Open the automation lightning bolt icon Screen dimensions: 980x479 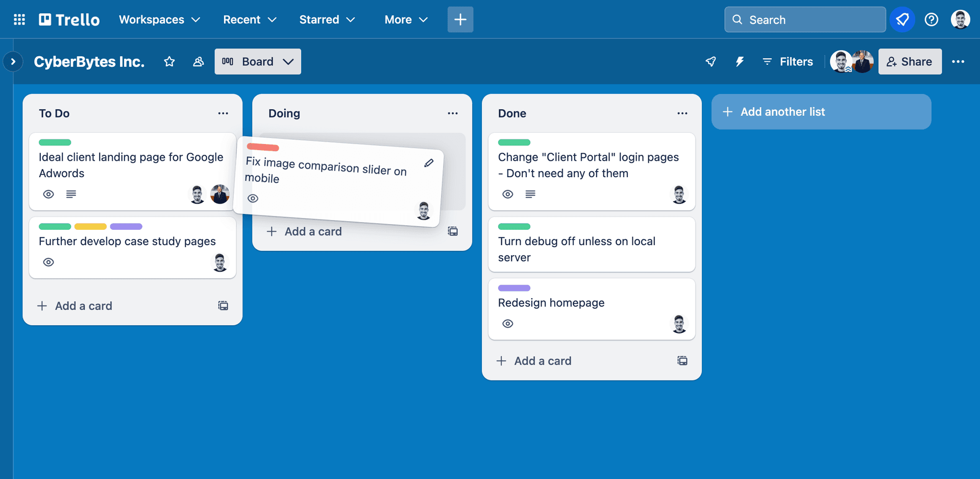[x=739, y=62]
